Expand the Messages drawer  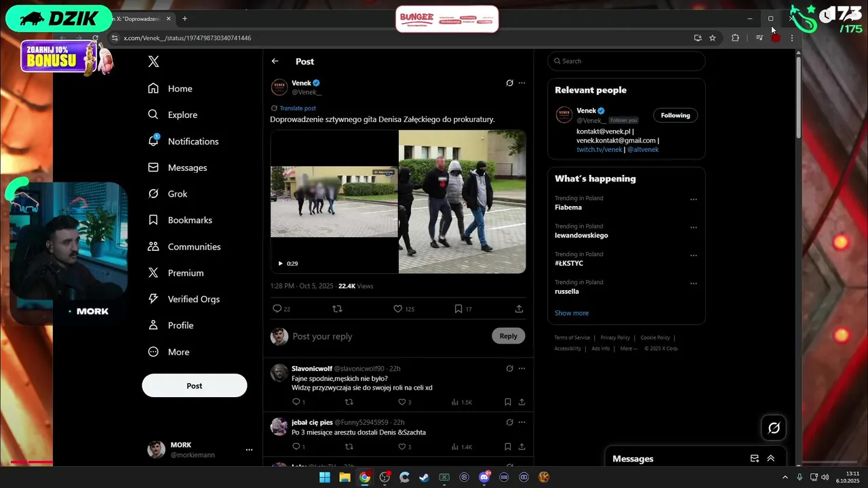(771, 459)
